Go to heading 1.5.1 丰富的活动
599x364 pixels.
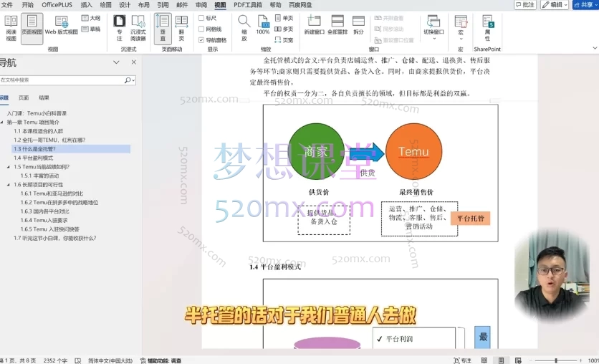(x=39, y=176)
